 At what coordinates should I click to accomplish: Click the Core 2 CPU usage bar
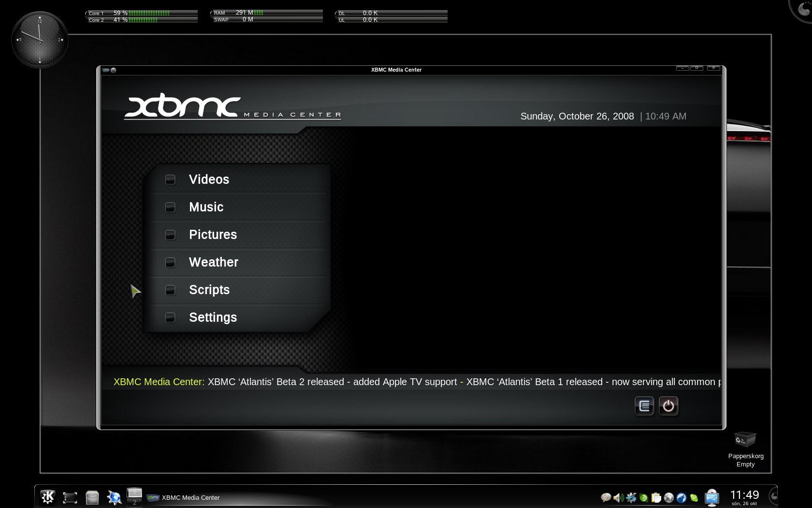tap(142, 20)
